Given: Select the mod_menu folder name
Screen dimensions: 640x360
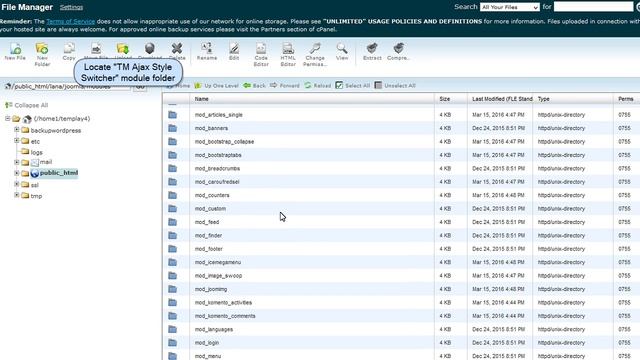Looking at the screenshot, I should point(208,356).
